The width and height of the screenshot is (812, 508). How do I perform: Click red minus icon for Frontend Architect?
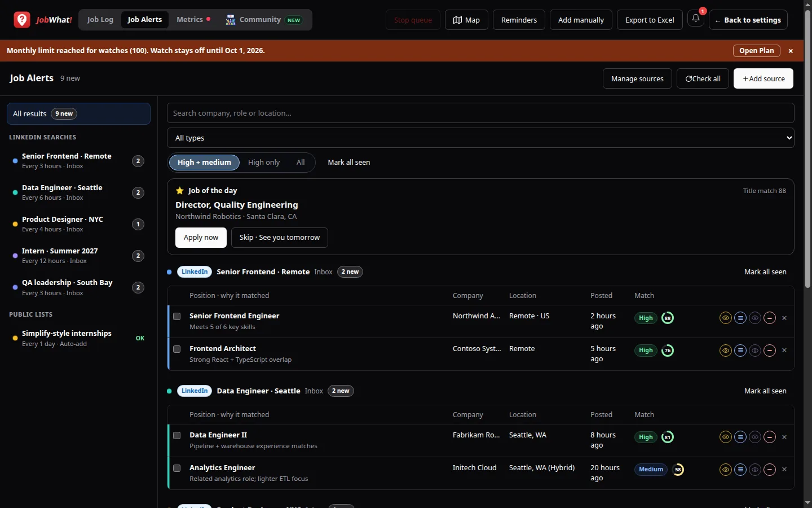pyautogui.click(x=770, y=351)
